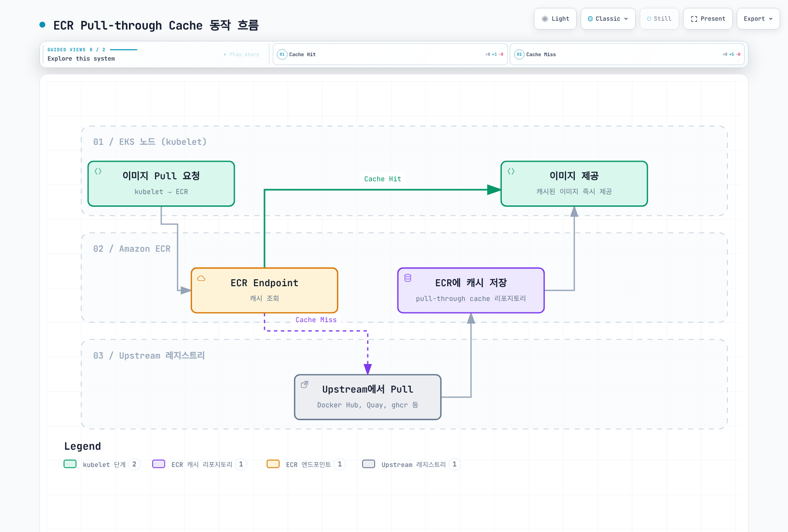The width and height of the screenshot is (788, 532).
Task: Click the external link icon on Upstream에서 Pull node
Action: tap(304, 385)
